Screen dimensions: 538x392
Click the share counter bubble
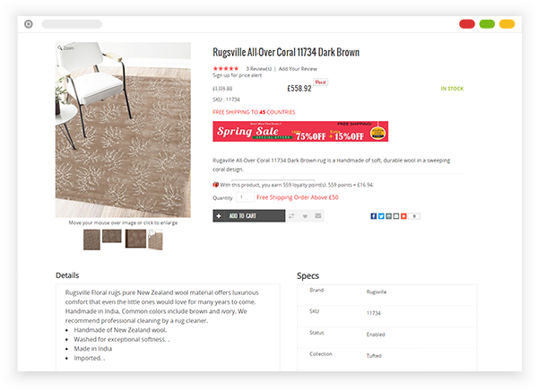coord(414,216)
